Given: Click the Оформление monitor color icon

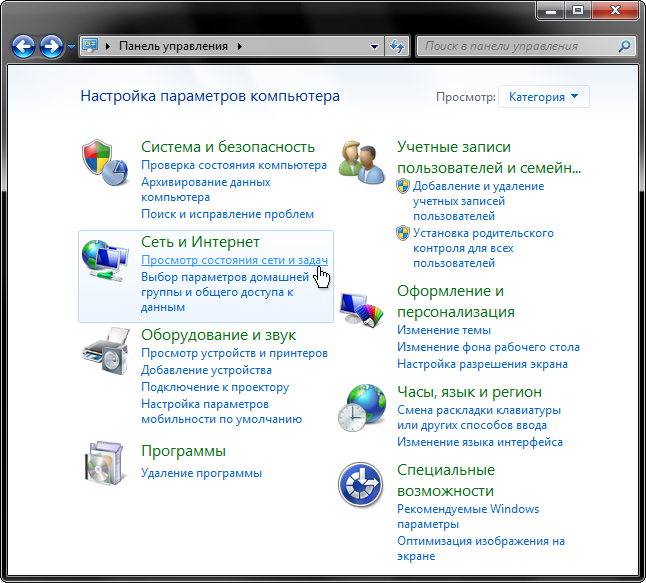Looking at the screenshot, I should 362,309.
